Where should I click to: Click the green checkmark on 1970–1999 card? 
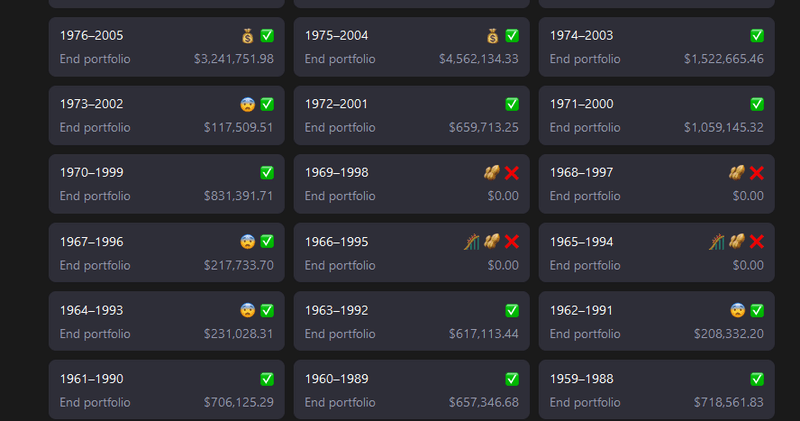pos(267,173)
